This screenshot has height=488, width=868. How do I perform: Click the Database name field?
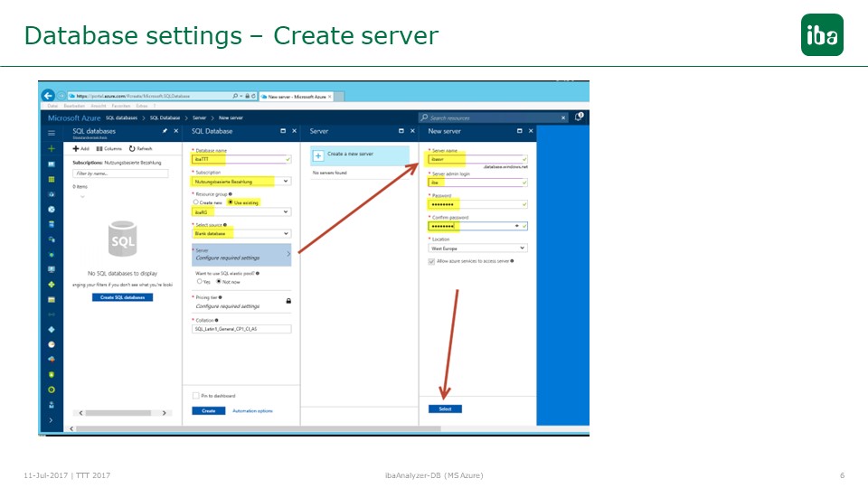tap(242, 159)
